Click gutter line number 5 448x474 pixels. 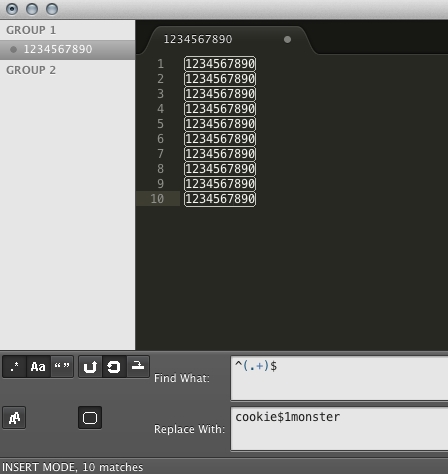pos(161,124)
